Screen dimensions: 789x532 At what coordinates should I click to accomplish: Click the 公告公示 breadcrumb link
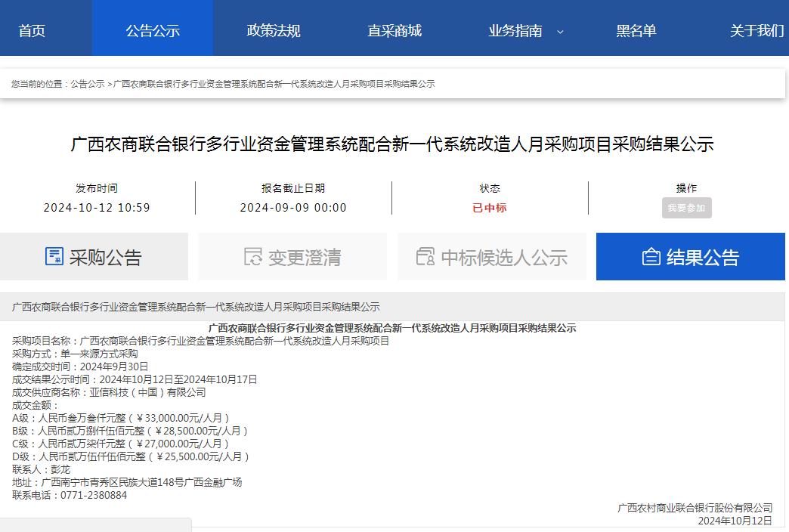[x=88, y=84]
